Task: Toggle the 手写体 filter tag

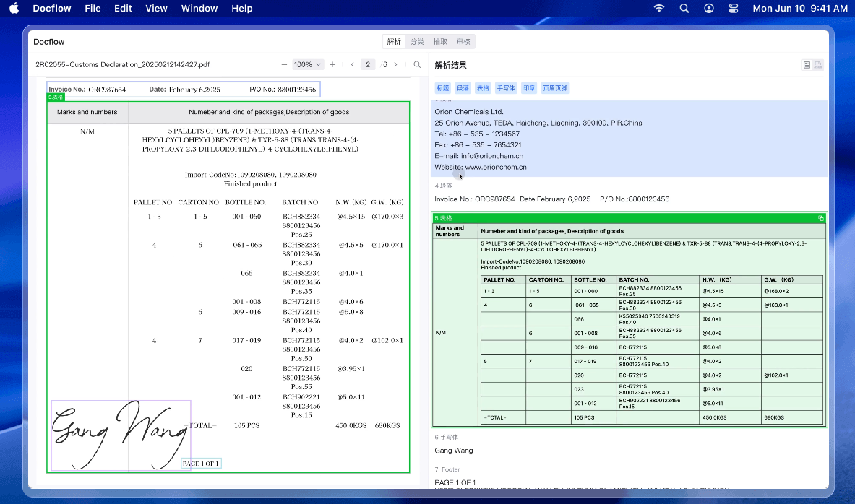Action: coord(506,88)
